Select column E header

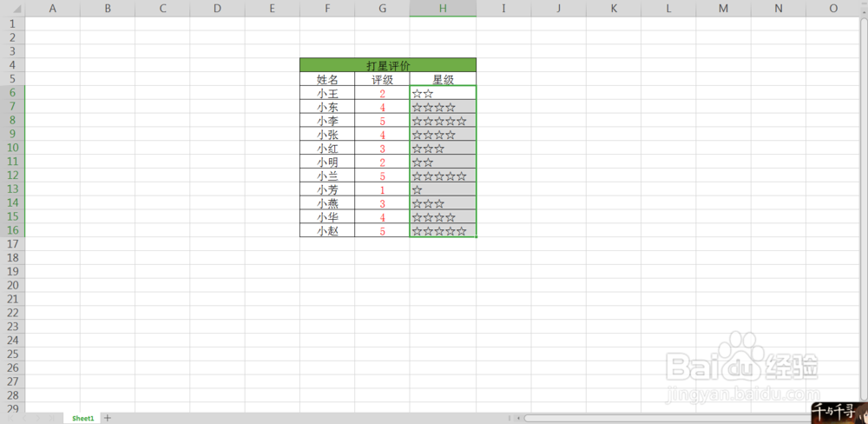273,9
